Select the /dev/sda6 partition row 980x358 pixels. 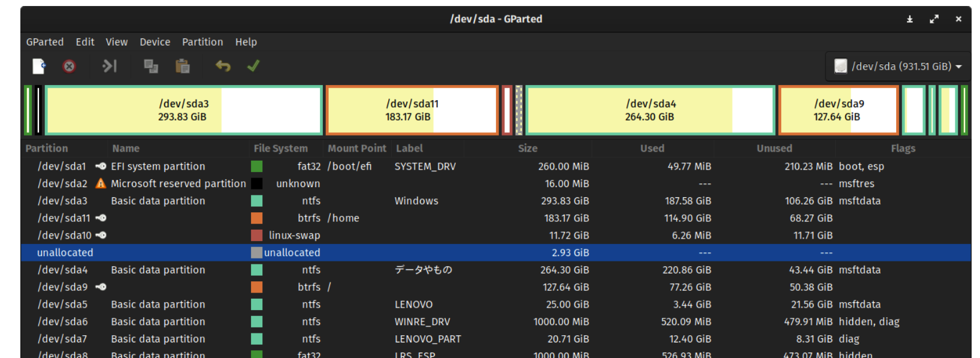tap(496, 322)
